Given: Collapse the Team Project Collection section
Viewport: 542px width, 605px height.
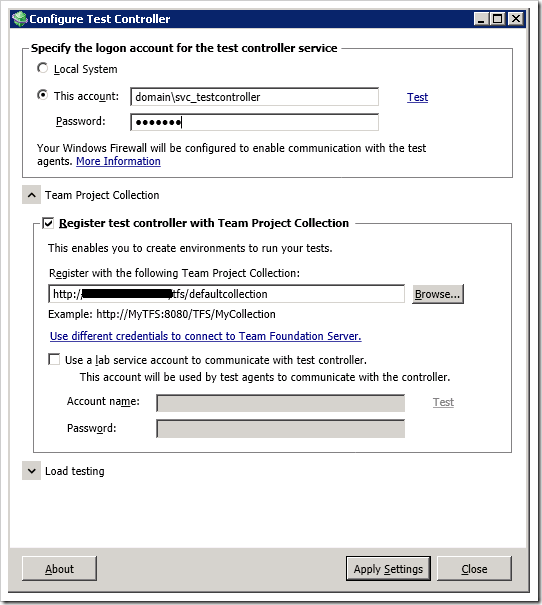Looking at the screenshot, I should tap(32, 195).
